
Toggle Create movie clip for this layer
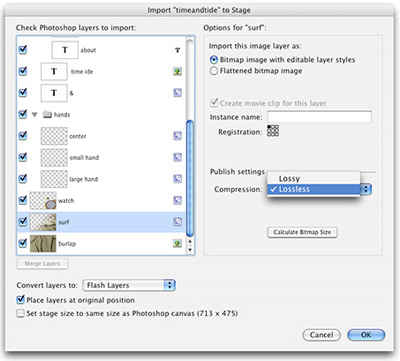[214, 103]
